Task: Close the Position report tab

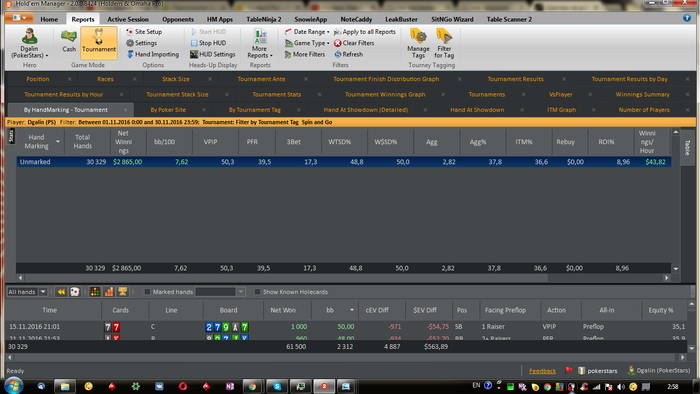Action: click(x=70, y=79)
